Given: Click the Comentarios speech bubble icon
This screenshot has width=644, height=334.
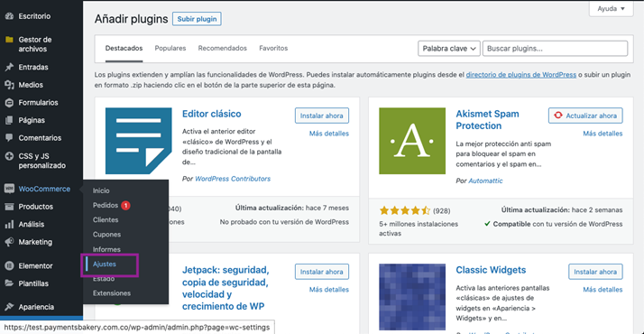Looking at the screenshot, I should [9, 137].
